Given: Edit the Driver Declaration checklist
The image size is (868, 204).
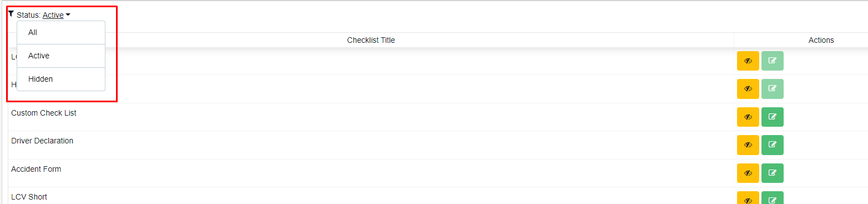Looking at the screenshot, I should (x=772, y=145).
